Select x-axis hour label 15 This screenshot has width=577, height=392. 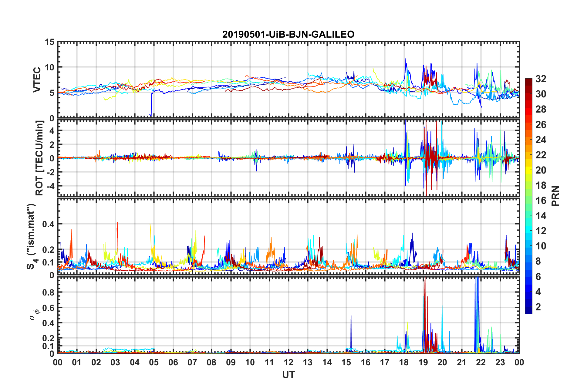point(346,362)
